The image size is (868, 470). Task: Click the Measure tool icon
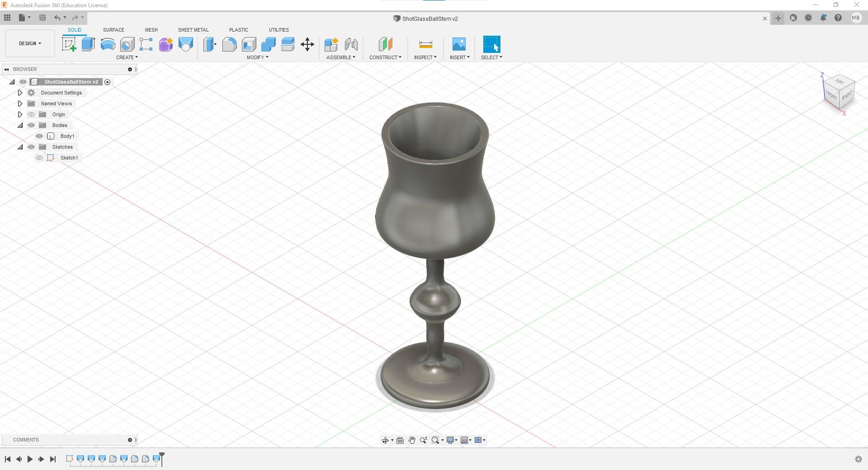[426, 44]
